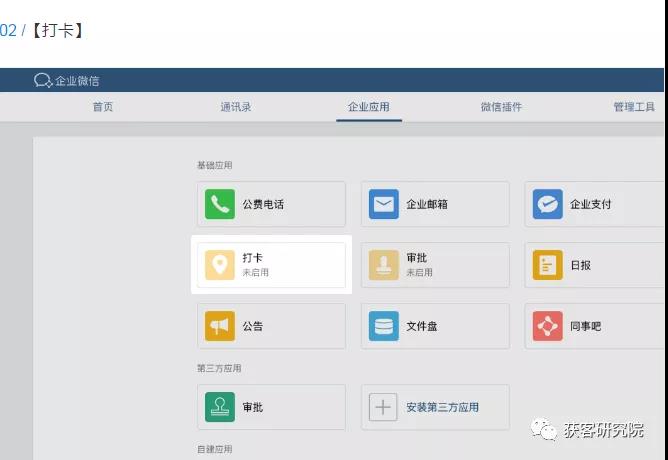Open the 企业支付 app label
Screen dimensions: 668x460
click(x=591, y=204)
